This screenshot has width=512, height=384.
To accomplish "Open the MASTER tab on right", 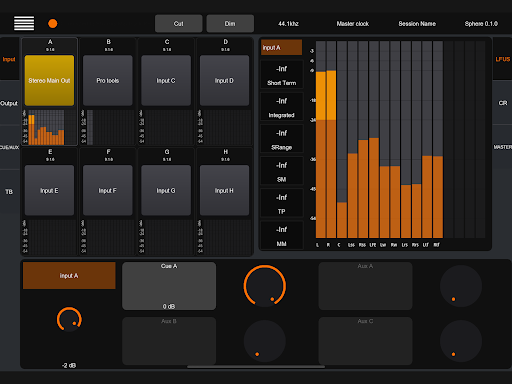I will [502, 147].
